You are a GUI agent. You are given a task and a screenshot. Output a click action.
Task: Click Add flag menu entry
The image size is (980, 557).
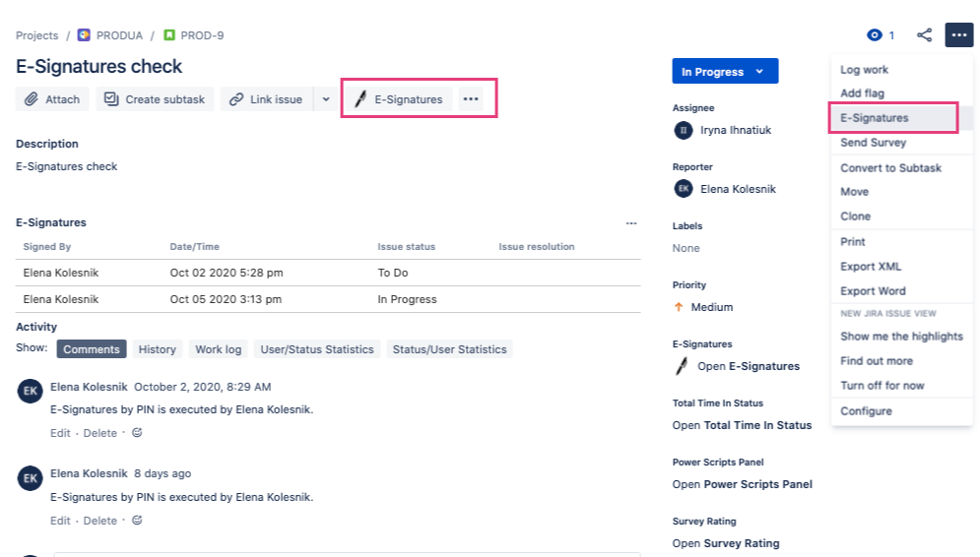pyautogui.click(x=862, y=93)
